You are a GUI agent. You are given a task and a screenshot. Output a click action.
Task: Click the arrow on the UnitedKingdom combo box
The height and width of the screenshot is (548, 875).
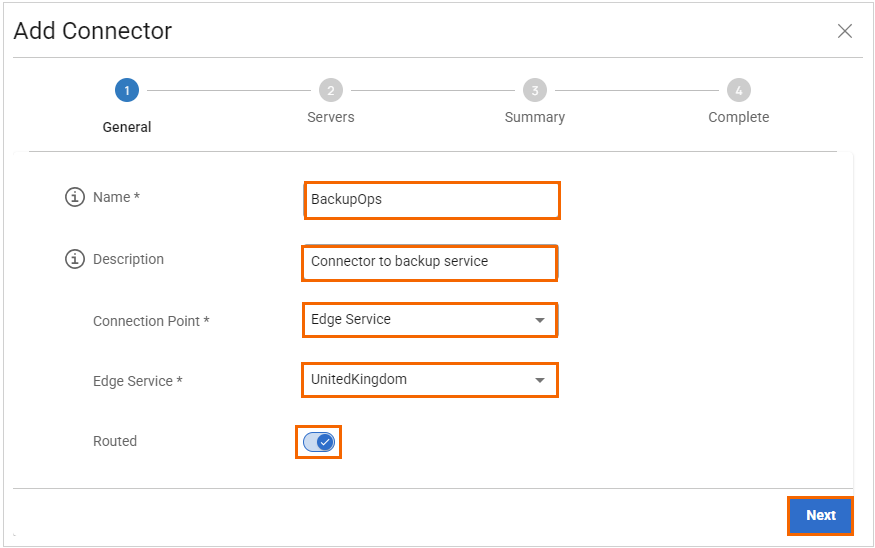coord(540,381)
